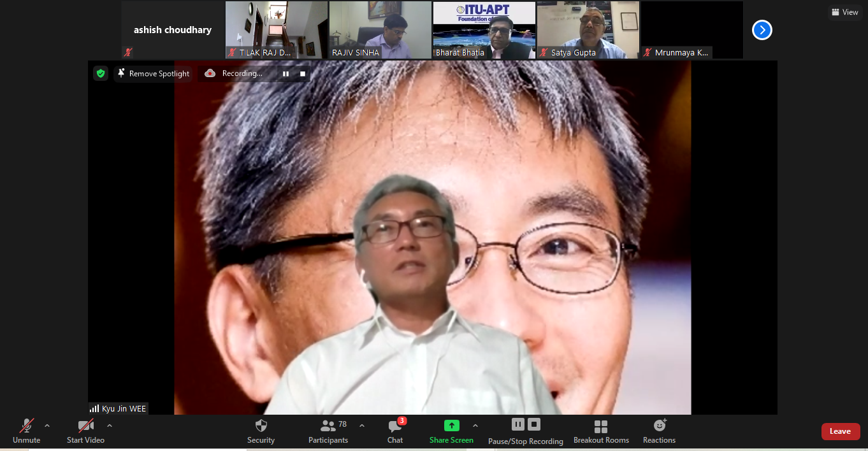868x451 pixels.
Task: Select Bharat Bhatia's video thumbnail
Action: click(484, 30)
